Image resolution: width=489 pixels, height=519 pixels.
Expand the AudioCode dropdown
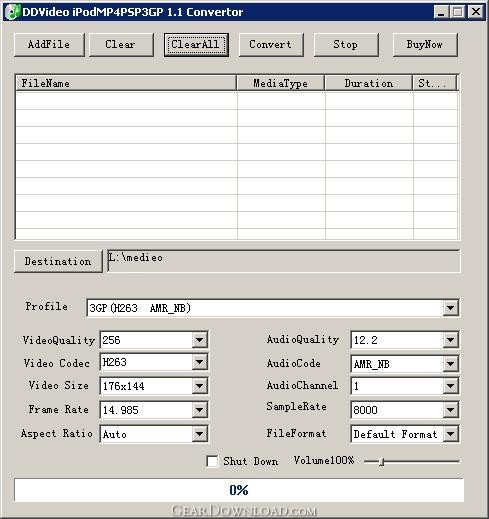pyautogui.click(x=450, y=364)
